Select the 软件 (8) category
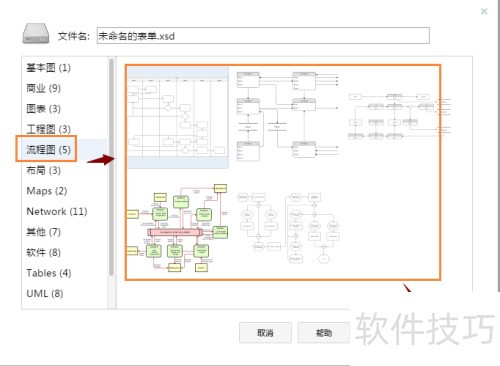Viewport: 500px width, 366px height. [43, 252]
